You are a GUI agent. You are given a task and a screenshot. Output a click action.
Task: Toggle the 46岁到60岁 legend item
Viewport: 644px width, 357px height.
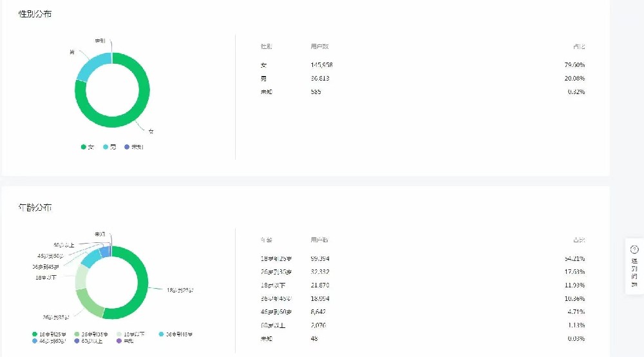pyautogui.click(x=49, y=341)
